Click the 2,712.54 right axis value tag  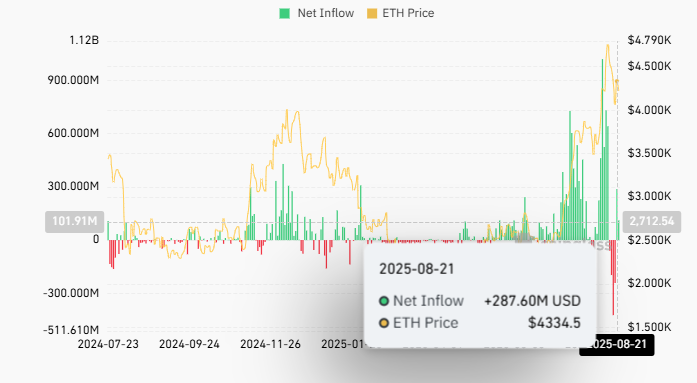[652, 221]
